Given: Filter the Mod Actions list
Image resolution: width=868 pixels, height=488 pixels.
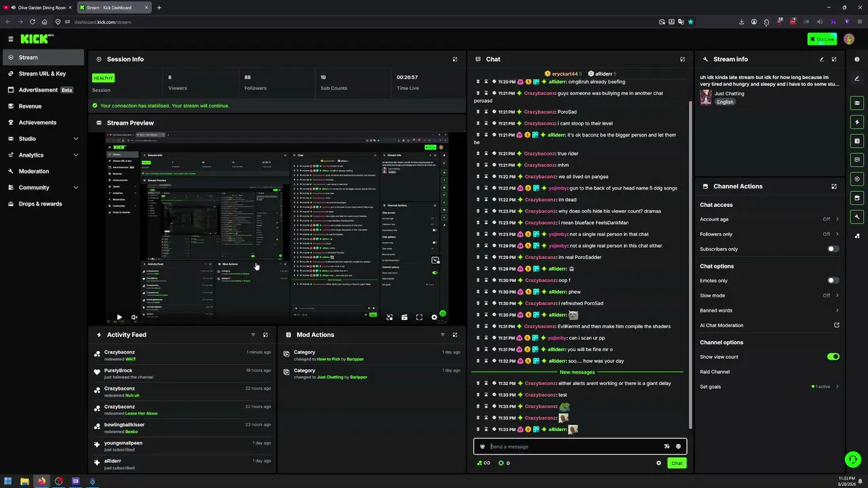Looking at the screenshot, I should (x=443, y=335).
